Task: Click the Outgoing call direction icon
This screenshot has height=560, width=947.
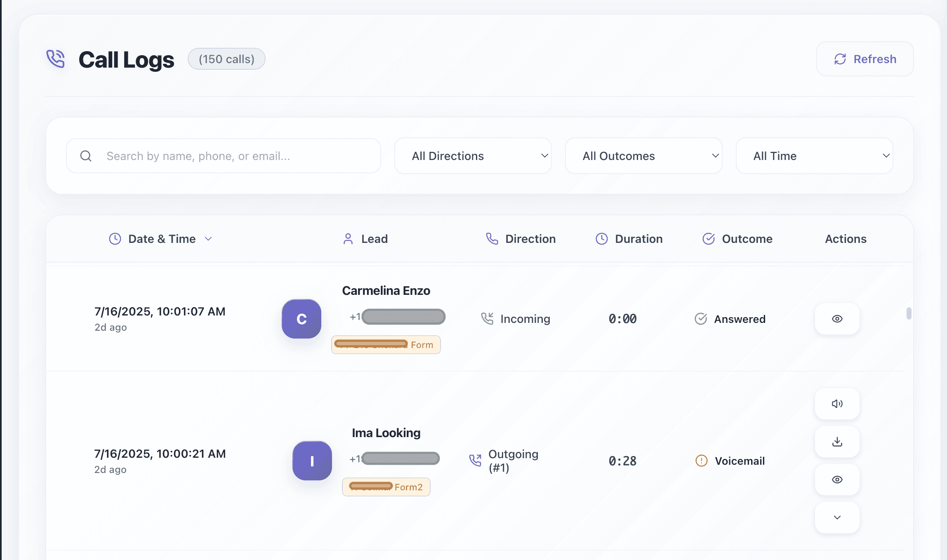Action: 475,460
